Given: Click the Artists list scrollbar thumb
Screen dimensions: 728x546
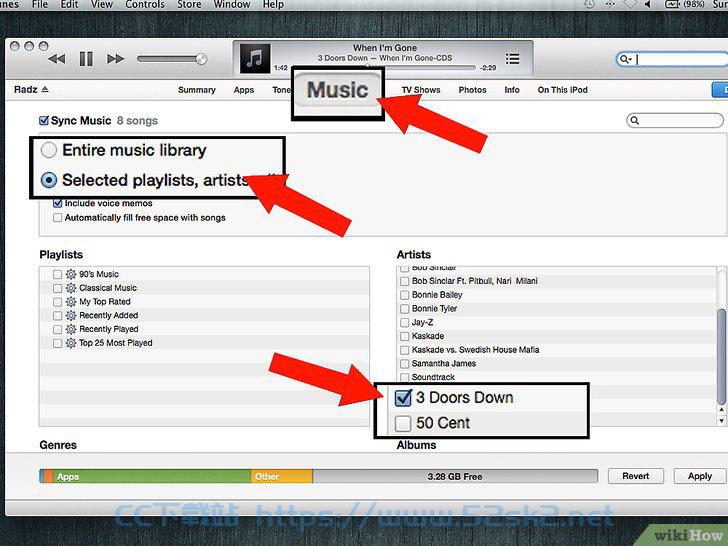Looking at the screenshot, I should (721, 356).
